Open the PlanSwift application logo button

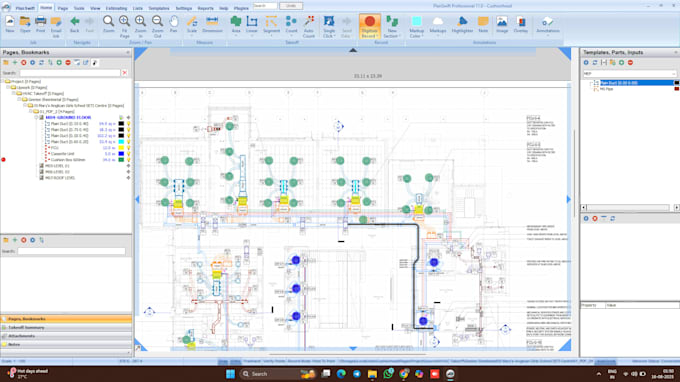point(6,7)
